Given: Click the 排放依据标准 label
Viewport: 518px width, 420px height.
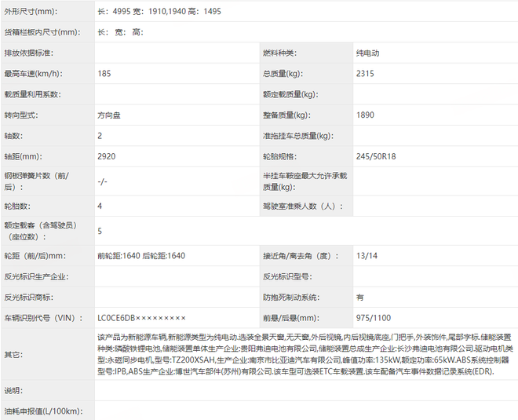Looking at the screenshot, I should 30,53.
